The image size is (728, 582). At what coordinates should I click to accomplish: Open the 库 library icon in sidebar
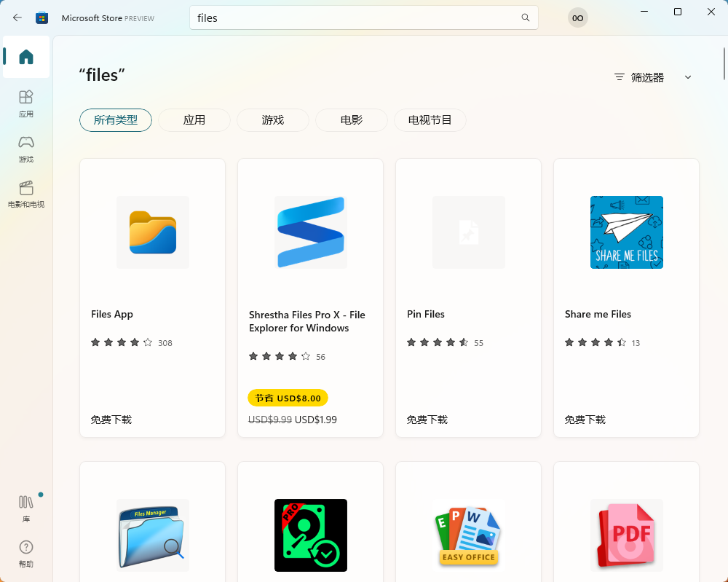click(25, 506)
